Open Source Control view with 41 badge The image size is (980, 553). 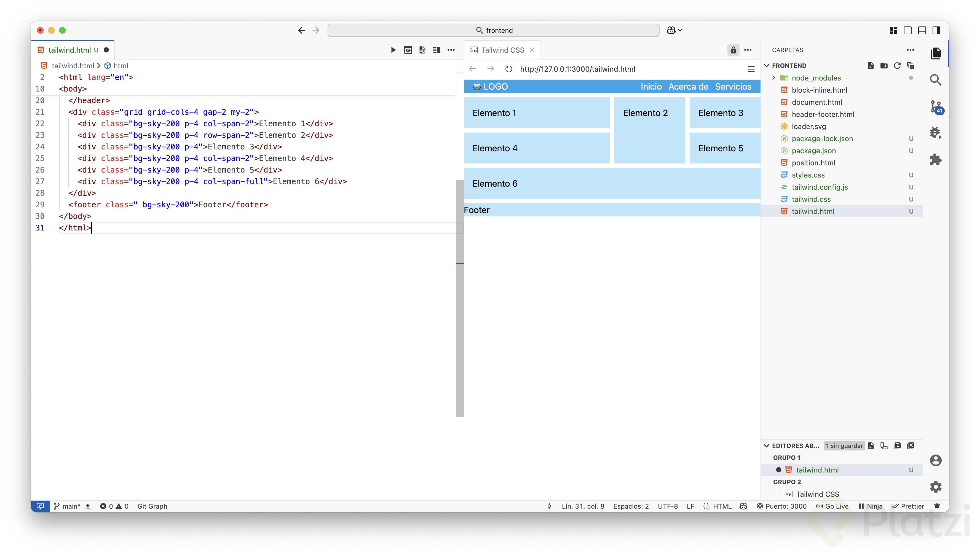(936, 106)
